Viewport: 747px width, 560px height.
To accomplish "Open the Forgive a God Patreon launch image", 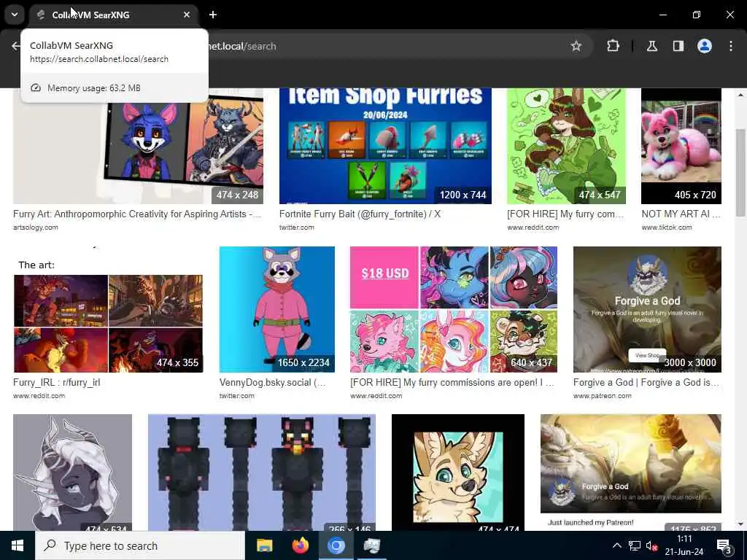I will click(x=631, y=472).
